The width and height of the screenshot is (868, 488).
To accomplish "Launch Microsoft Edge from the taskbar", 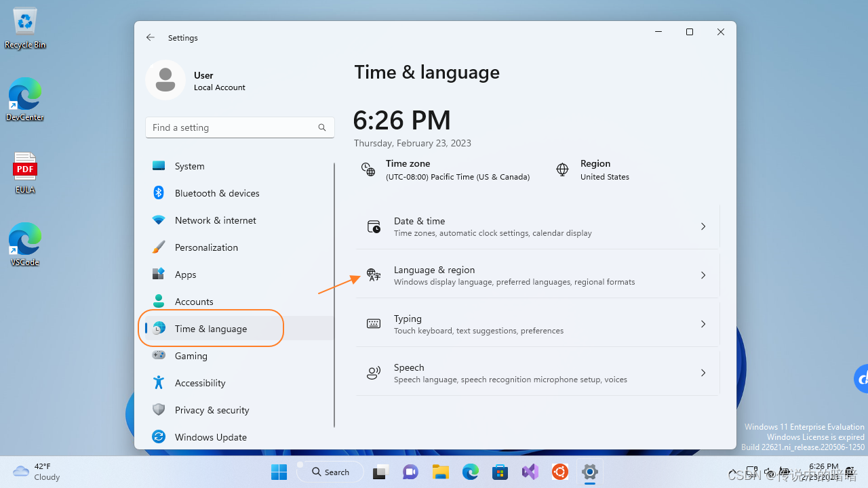I will [x=471, y=472].
